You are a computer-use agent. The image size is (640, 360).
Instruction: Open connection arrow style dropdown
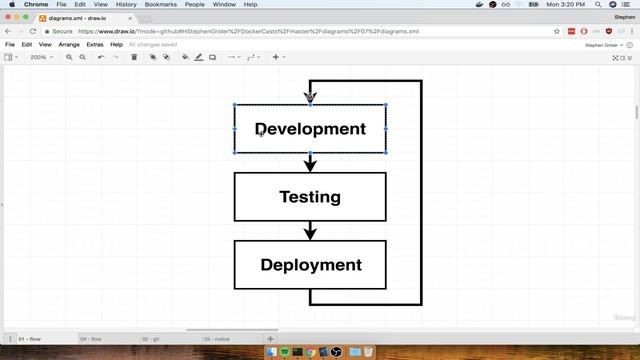click(234, 58)
